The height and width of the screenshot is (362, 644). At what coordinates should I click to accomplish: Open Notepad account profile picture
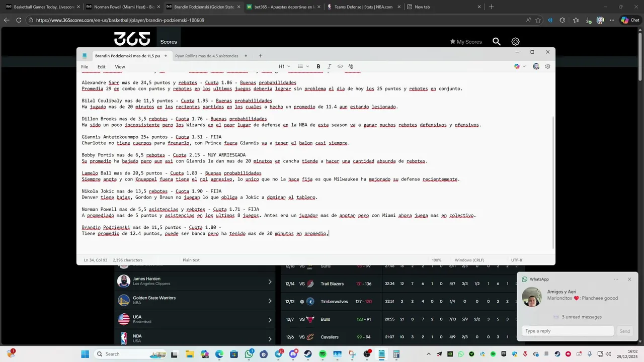pyautogui.click(x=536, y=66)
